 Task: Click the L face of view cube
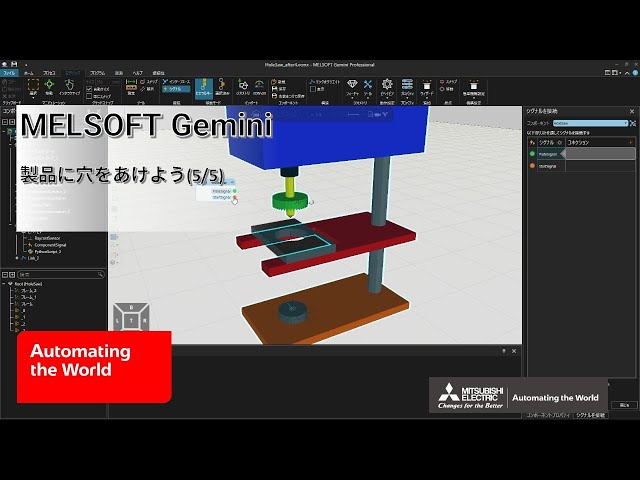point(118,321)
